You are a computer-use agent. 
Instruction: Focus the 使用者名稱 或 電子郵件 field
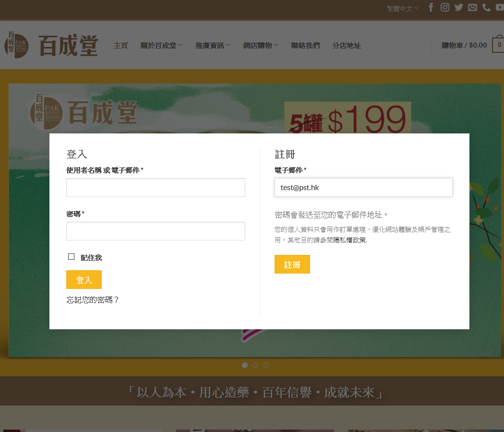pos(156,187)
